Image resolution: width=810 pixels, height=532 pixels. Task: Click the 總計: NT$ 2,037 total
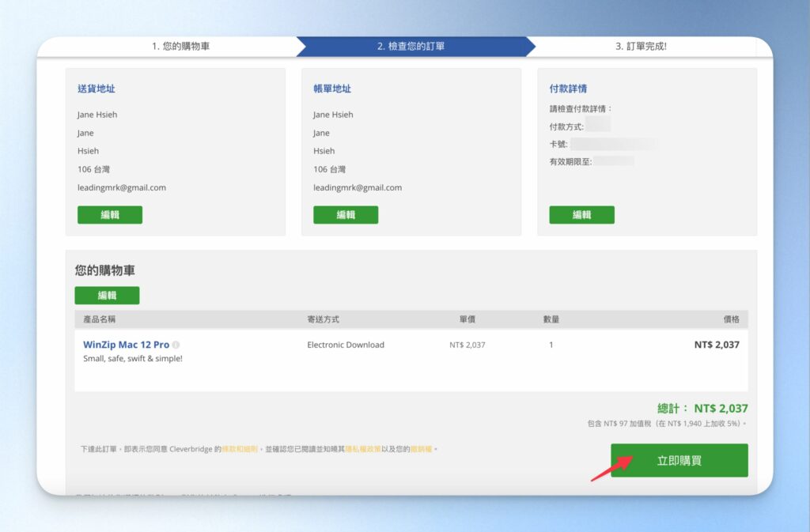pyautogui.click(x=702, y=408)
